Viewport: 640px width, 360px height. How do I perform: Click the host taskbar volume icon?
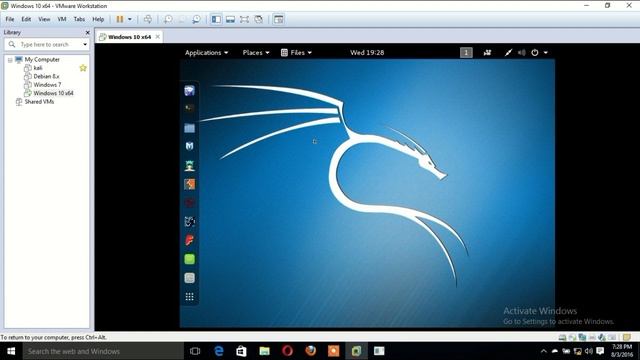[x=589, y=351]
